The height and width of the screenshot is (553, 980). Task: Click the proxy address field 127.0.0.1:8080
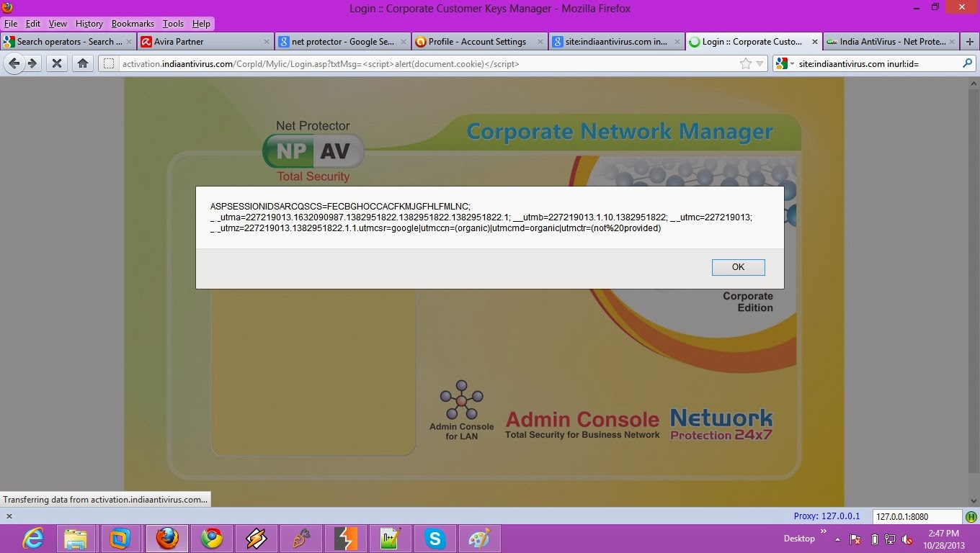[917, 516]
